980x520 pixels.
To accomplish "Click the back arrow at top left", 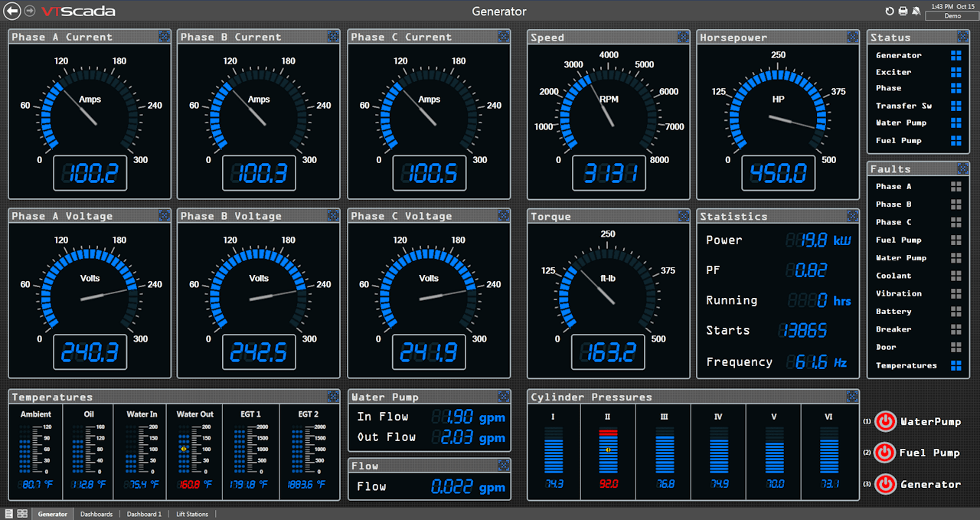I will pos(11,11).
